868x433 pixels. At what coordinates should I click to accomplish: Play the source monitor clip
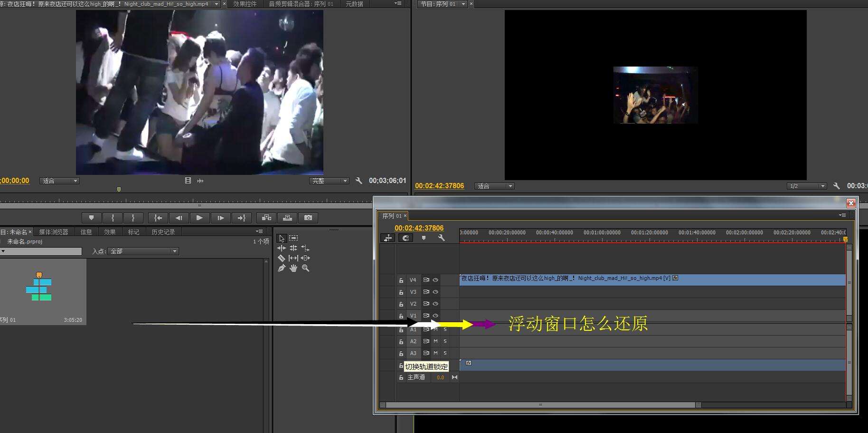click(x=199, y=218)
